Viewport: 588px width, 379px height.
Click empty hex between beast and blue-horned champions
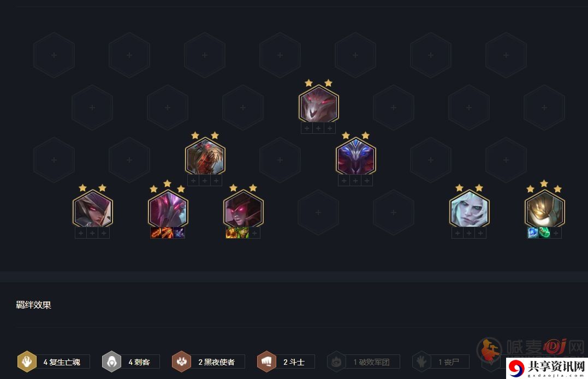point(280,160)
